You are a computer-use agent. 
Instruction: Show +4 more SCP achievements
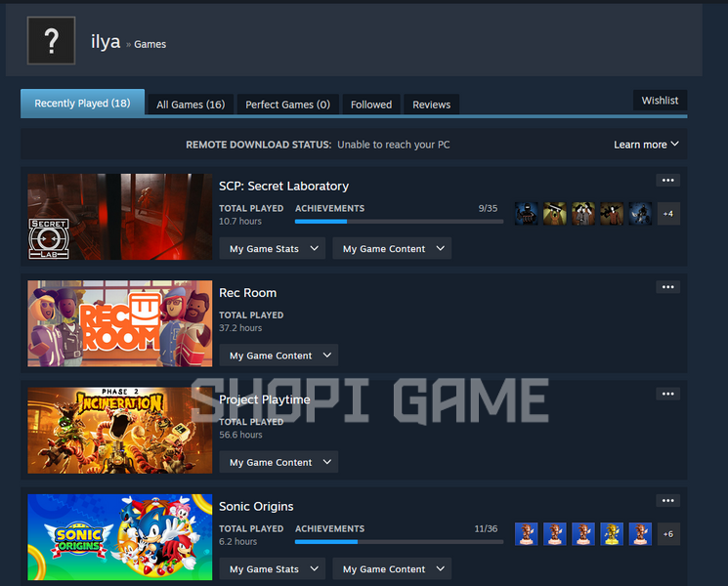coord(668,214)
